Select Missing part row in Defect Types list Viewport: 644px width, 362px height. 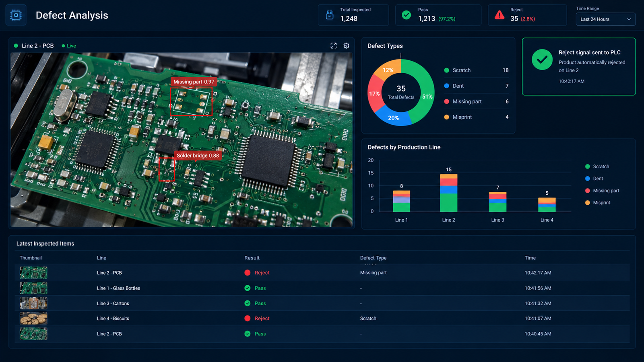pyautogui.click(x=476, y=102)
